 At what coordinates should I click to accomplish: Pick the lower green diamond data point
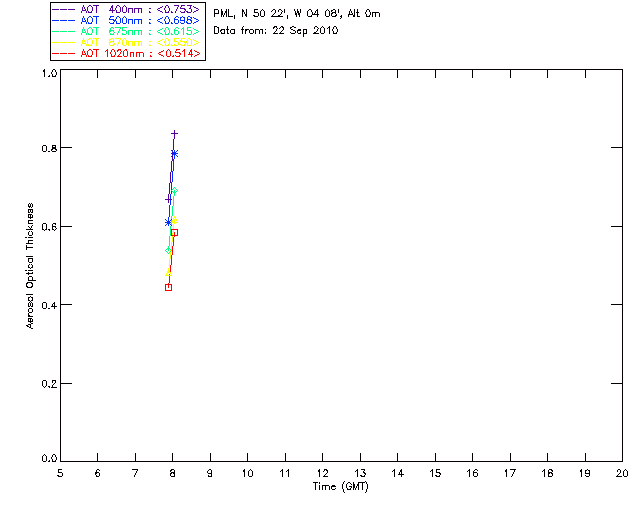coord(168,250)
